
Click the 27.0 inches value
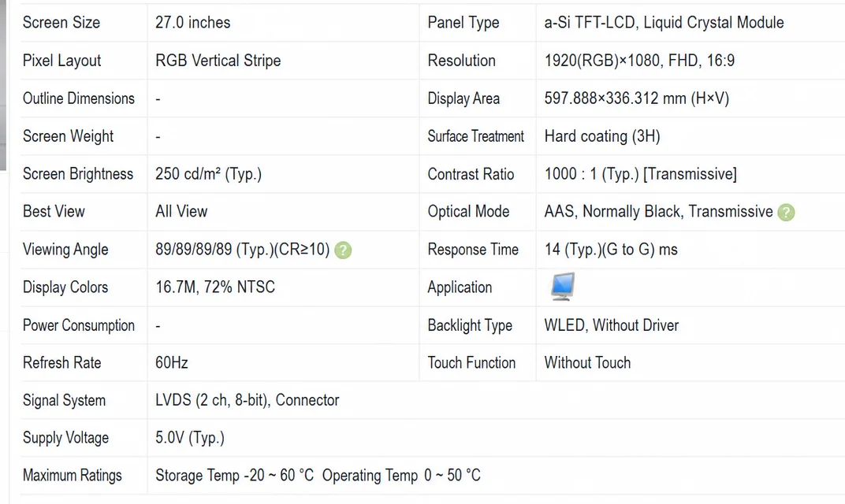tap(193, 23)
